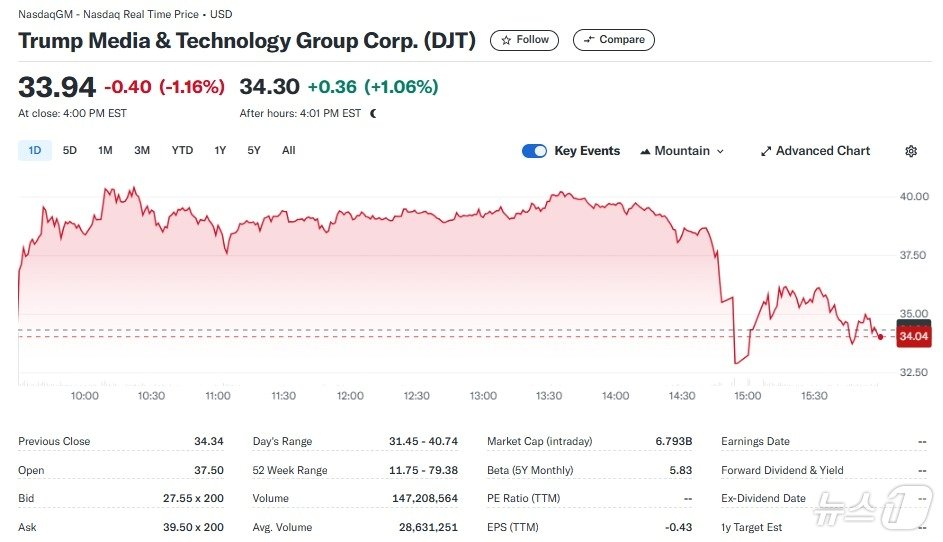Open the chart settings gear

911,151
